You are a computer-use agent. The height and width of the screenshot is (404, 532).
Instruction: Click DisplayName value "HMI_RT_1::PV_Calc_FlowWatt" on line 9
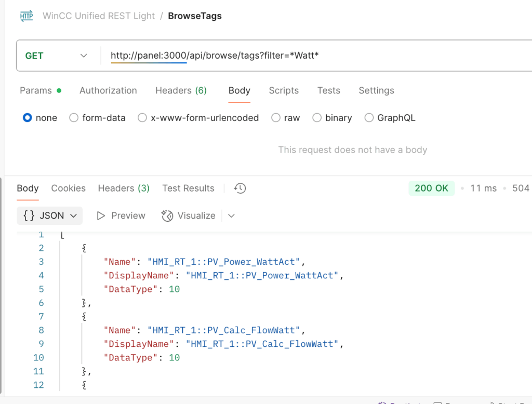coord(262,344)
